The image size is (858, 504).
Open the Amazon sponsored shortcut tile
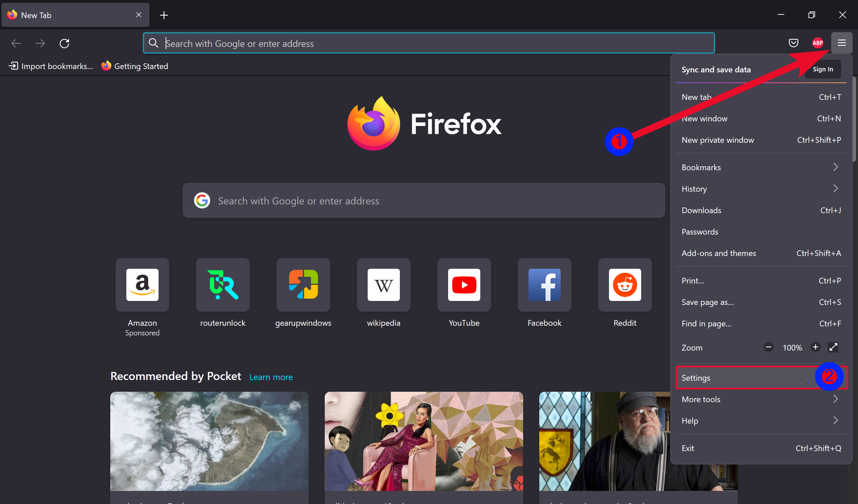click(142, 285)
